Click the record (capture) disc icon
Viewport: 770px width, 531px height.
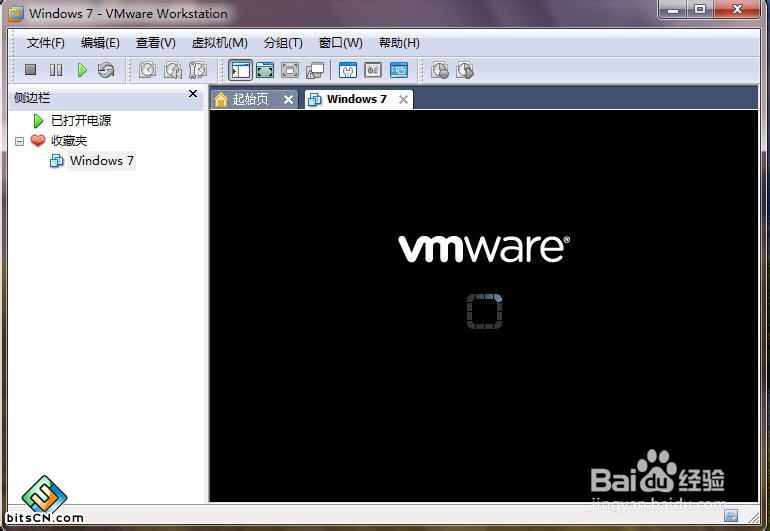click(440, 70)
